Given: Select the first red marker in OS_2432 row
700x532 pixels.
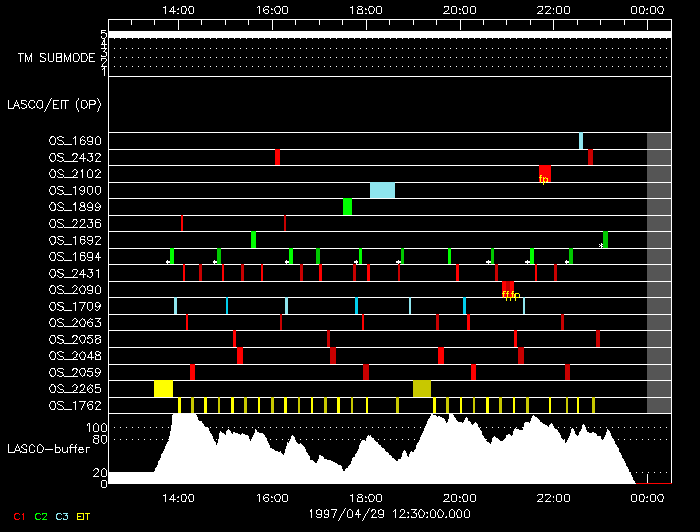Looking at the screenshot, I should pos(277,157).
